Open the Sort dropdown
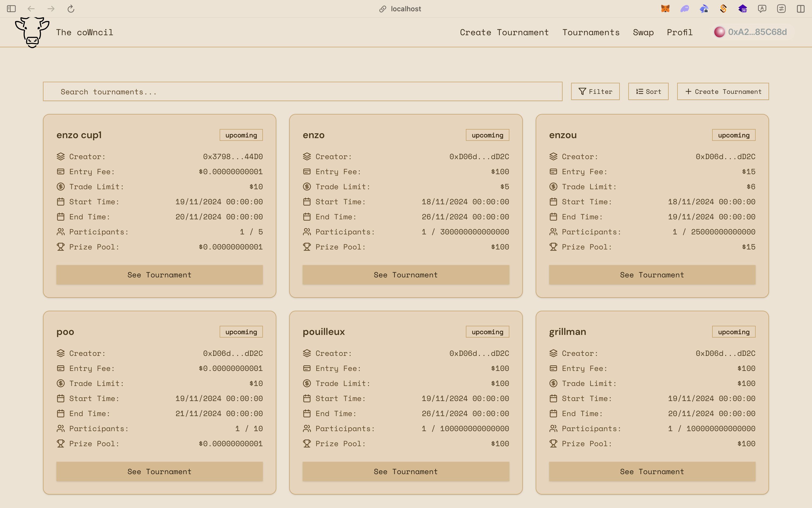812x508 pixels. click(648, 91)
